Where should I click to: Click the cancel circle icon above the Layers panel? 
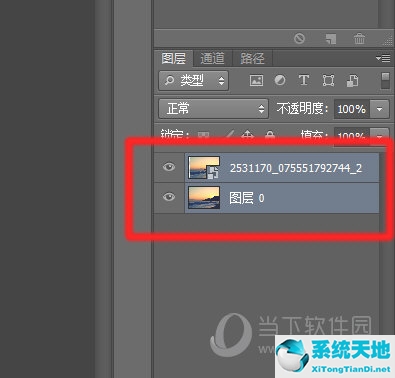click(x=299, y=39)
